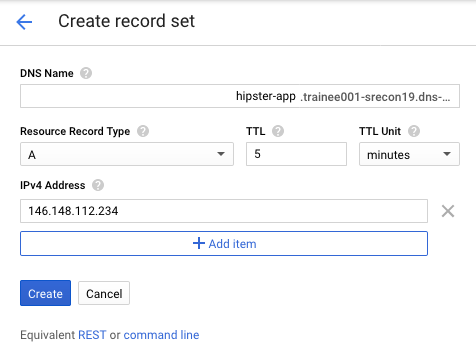Open the equivalent REST link

coord(92,335)
